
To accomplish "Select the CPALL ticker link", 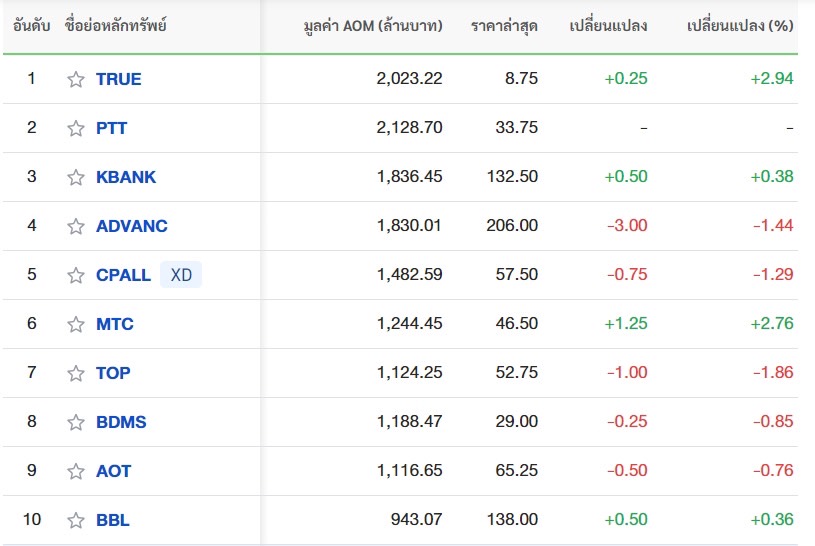I will [x=123, y=275].
